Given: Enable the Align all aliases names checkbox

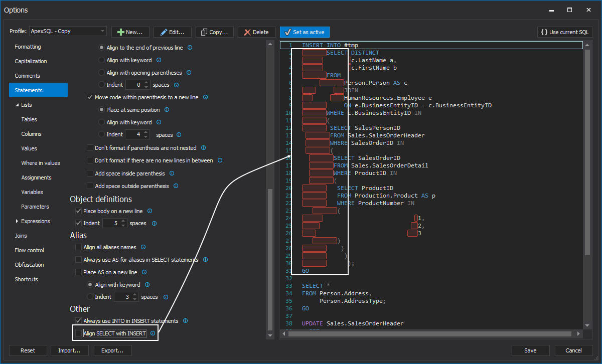Looking at the screenshot, I should (x=79, y=247).
